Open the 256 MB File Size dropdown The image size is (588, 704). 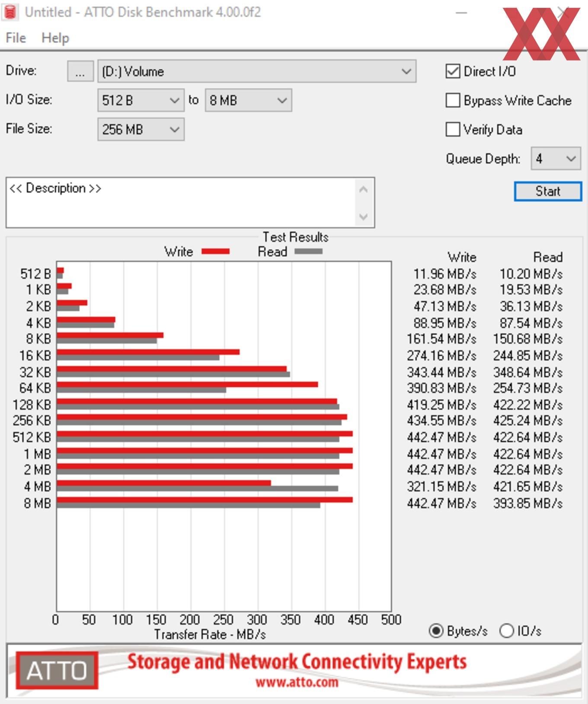(141, 129)
